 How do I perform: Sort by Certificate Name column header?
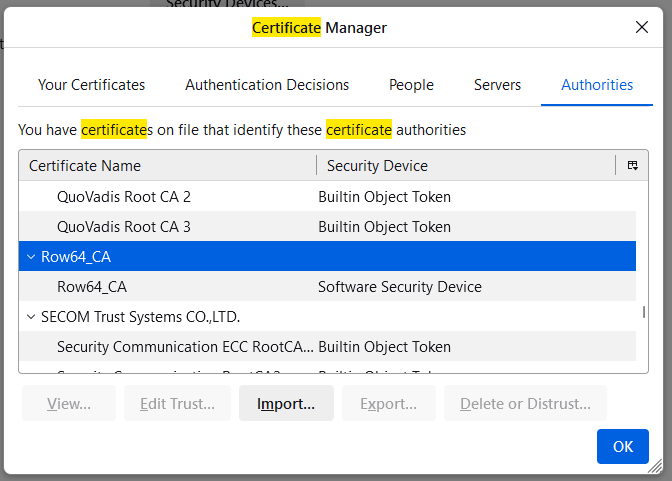tap(167, 166)
